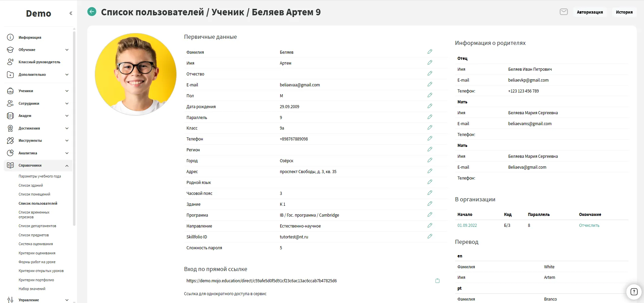
Task: Collapse the sidebar with double chevron
Action: click(71, 13)
